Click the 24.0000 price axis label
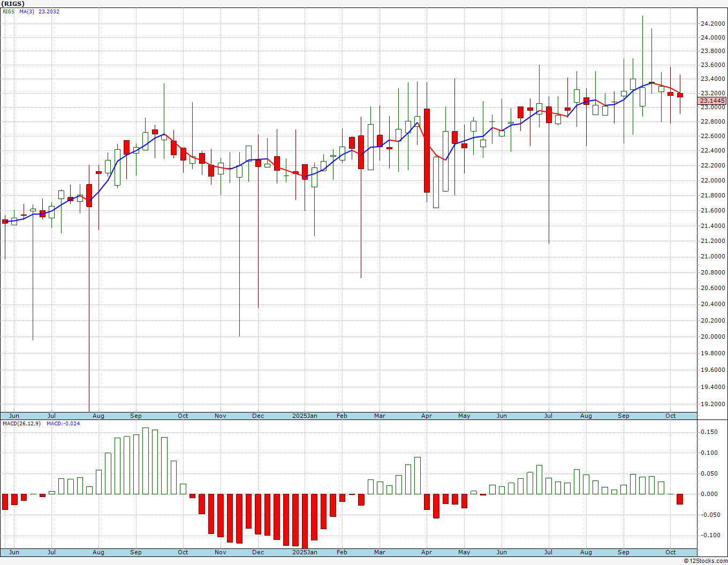The image size is (728, 565). 712,37
